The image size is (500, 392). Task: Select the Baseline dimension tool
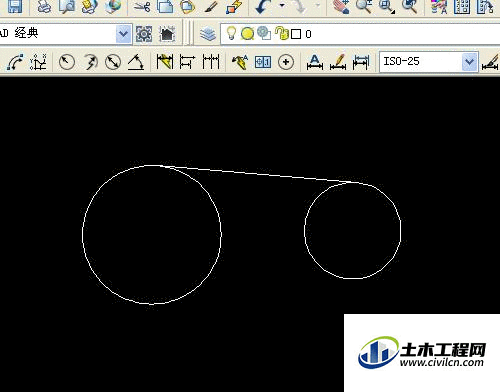coord(187,62)
